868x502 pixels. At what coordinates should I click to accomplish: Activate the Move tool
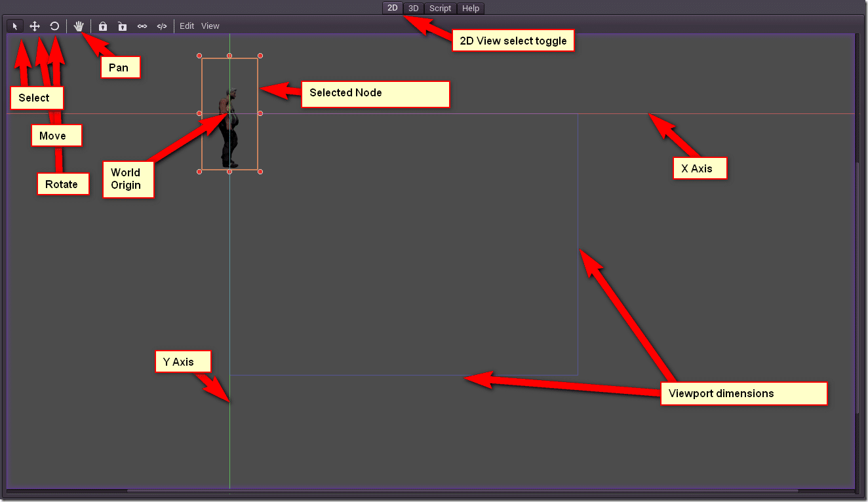(34, 26)
